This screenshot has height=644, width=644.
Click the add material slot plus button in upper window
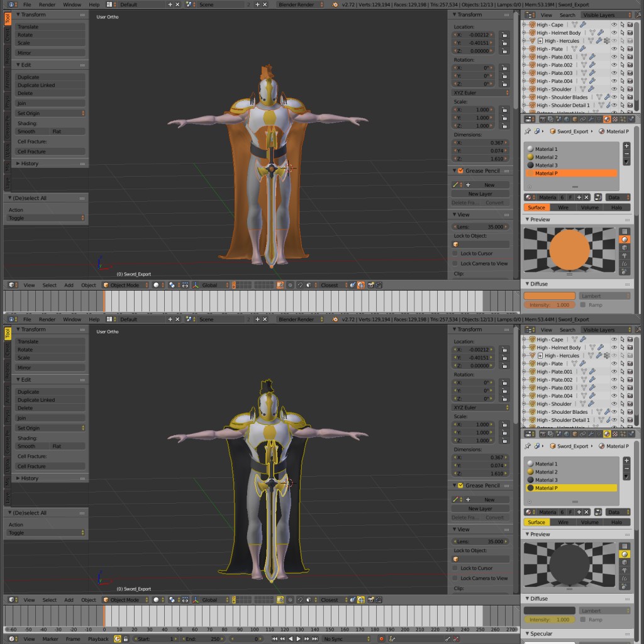(626, 145)
